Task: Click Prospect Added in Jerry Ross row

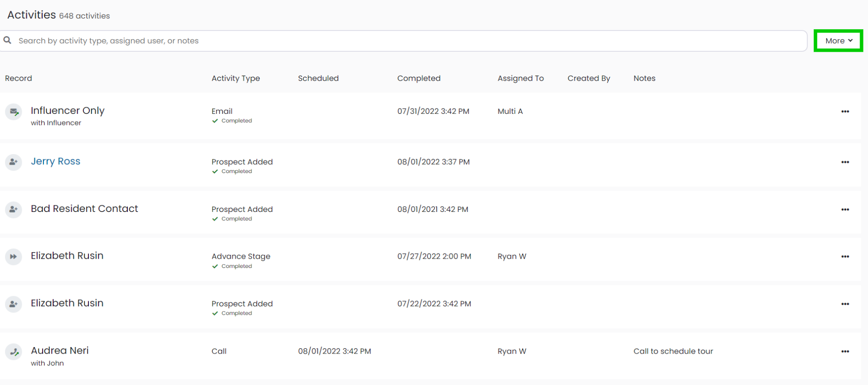Action: [242, 162]
